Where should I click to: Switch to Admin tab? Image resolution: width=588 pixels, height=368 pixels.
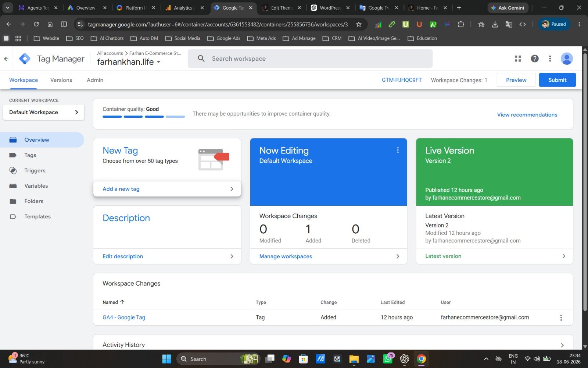coord(95,80)
